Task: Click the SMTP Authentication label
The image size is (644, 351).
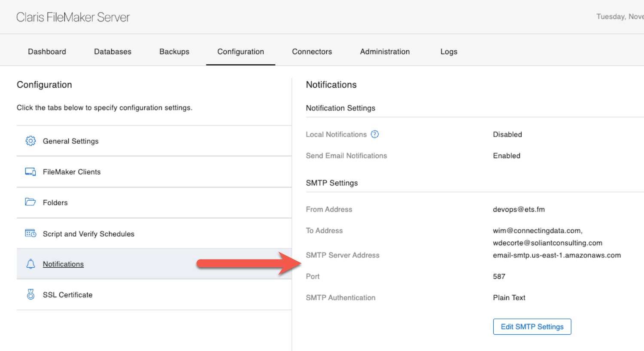Action: [x=340, y=298]
